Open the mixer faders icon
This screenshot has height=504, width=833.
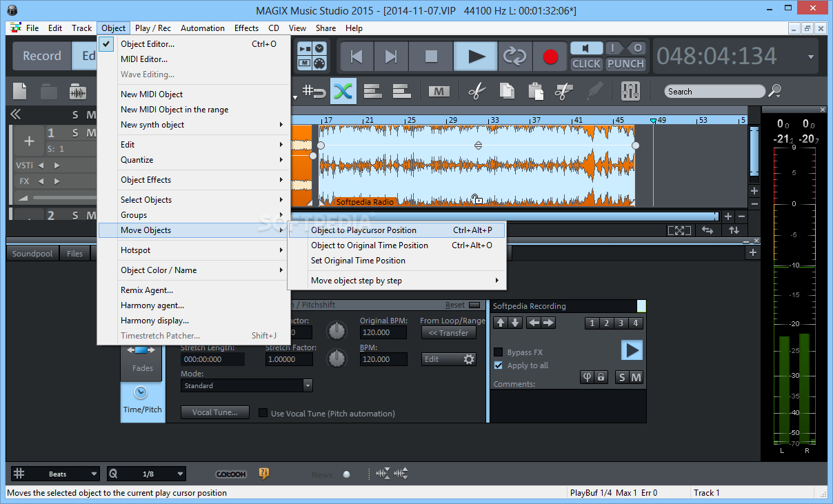630,91
